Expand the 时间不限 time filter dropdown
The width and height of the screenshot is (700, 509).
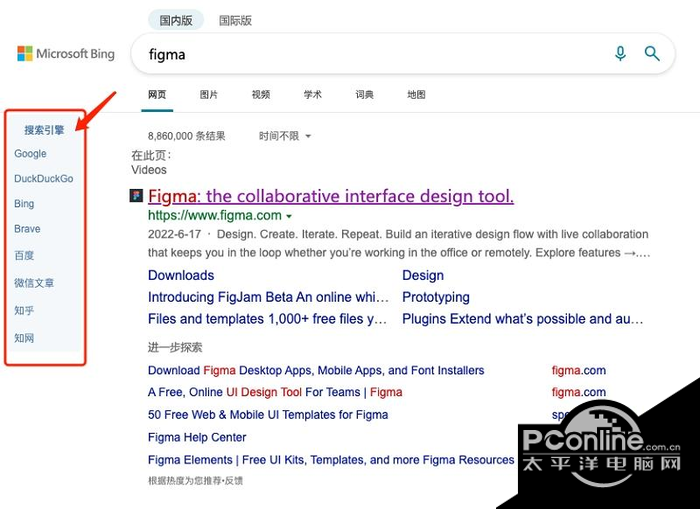[x=284, y=136]
